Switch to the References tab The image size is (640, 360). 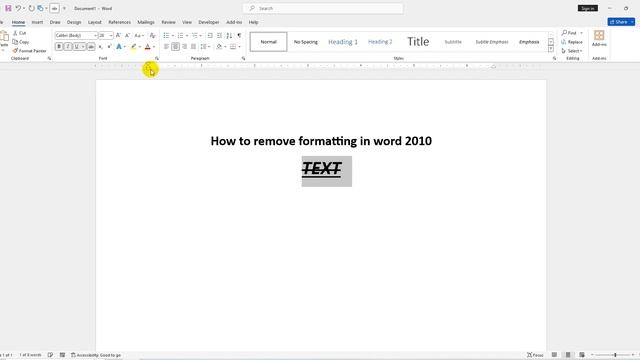120,22
